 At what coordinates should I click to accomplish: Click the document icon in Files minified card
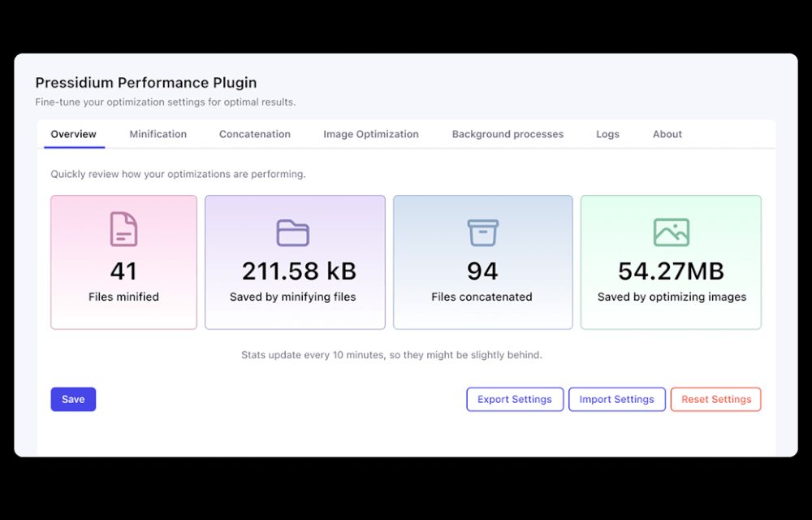123,229
